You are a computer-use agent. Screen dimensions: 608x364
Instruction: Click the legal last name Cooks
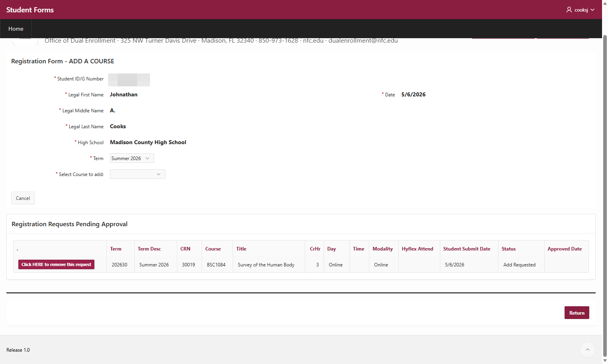coord(118,126)
